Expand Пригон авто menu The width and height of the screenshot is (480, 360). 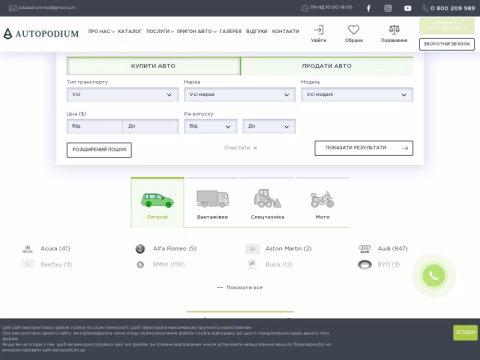click(197, 31)
